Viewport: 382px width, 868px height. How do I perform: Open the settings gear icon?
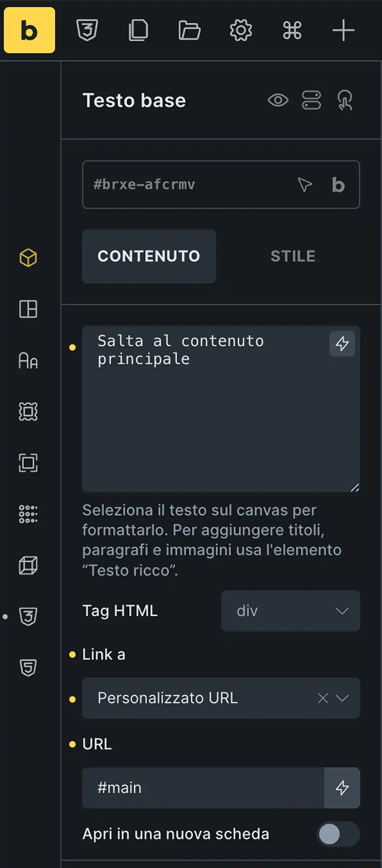(x=241, y=30)
